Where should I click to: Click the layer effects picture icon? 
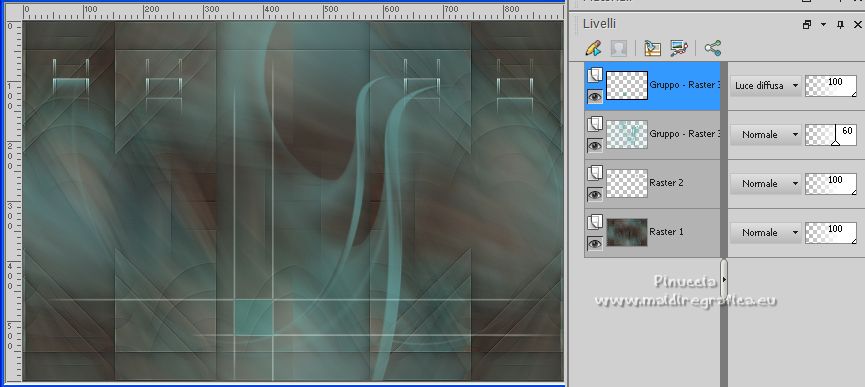coord(679,49)
